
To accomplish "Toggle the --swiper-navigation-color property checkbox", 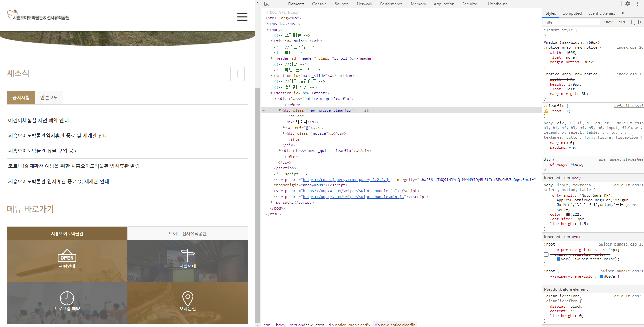I will click(546, 255).
